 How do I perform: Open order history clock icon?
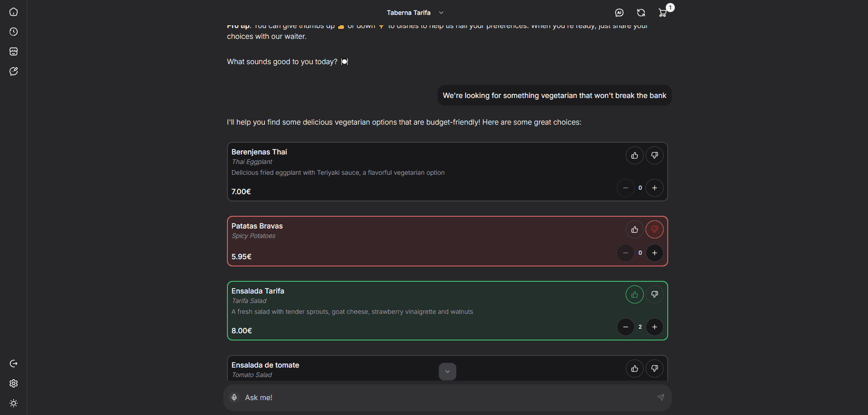(x=14, y=32)
